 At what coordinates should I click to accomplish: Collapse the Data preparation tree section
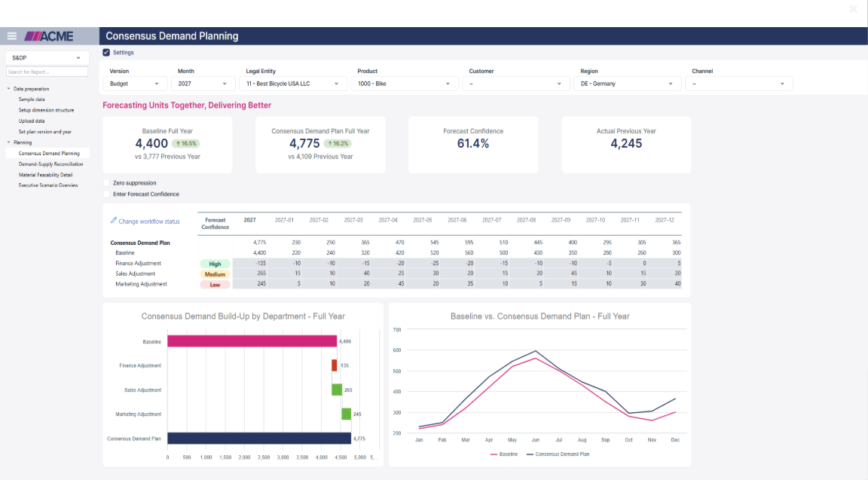pos(9,89)
